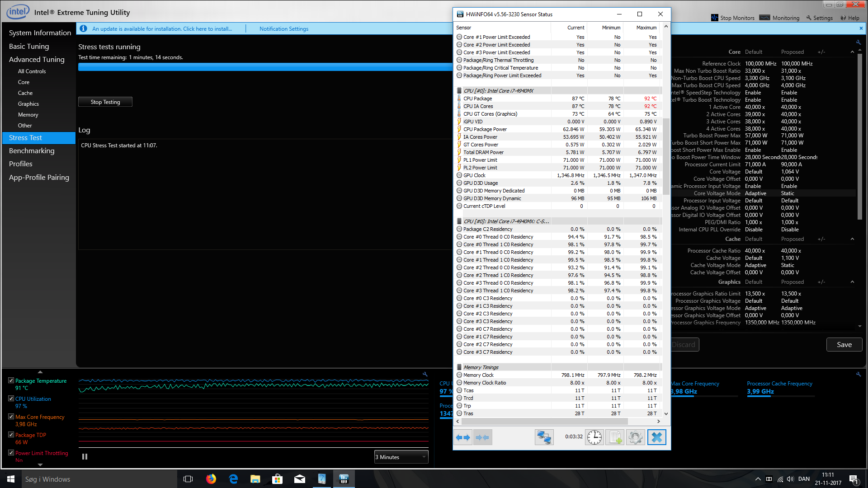The image size is (868, 488).
Task: Collapse the Cache settings section
Action: (x=853, y=239)
